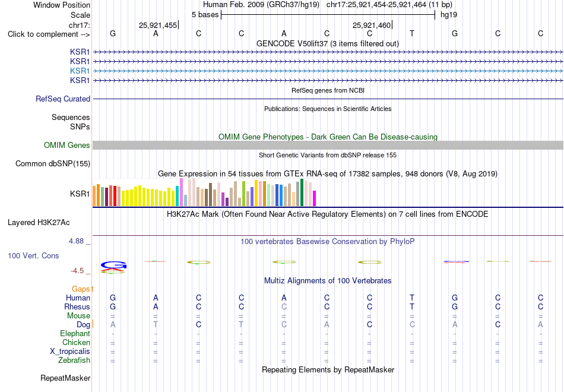Click the Zebrafish species label
This screenshot has height=392, width=564.
(74, 360)
